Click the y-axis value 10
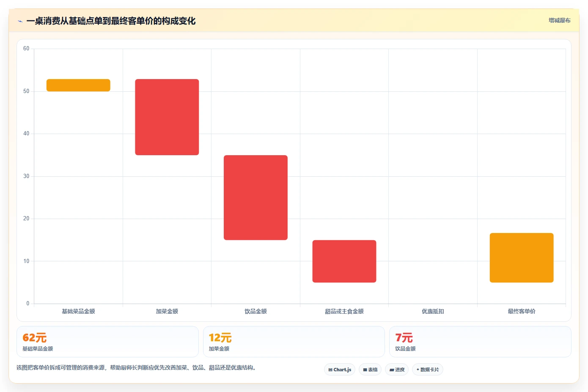 pyautogui.click(x=26, y=261)
